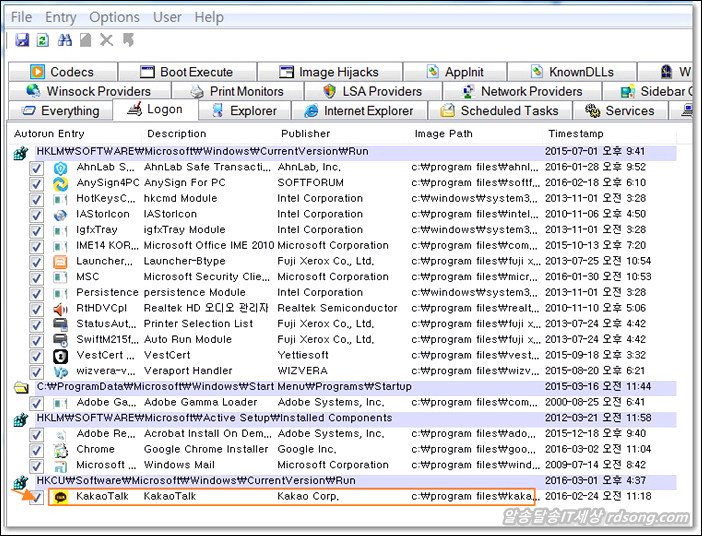Uncheck the Google Chrome Installer entry
Screen dimensions: 702x536
(x=37, y=449)
